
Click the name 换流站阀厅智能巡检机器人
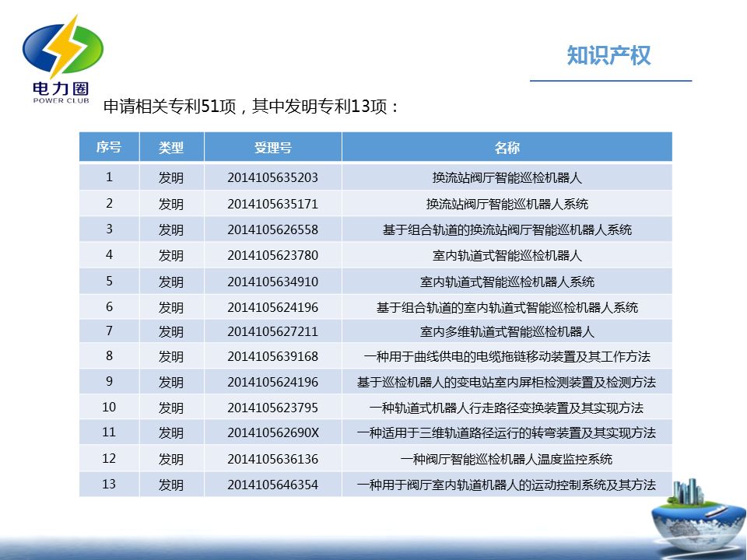tap(507, 177)
